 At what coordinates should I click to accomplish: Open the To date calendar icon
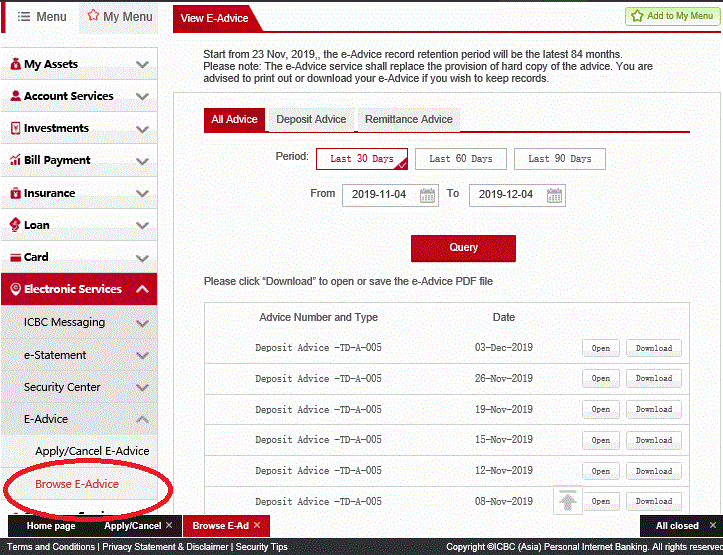tap(554, 195)
